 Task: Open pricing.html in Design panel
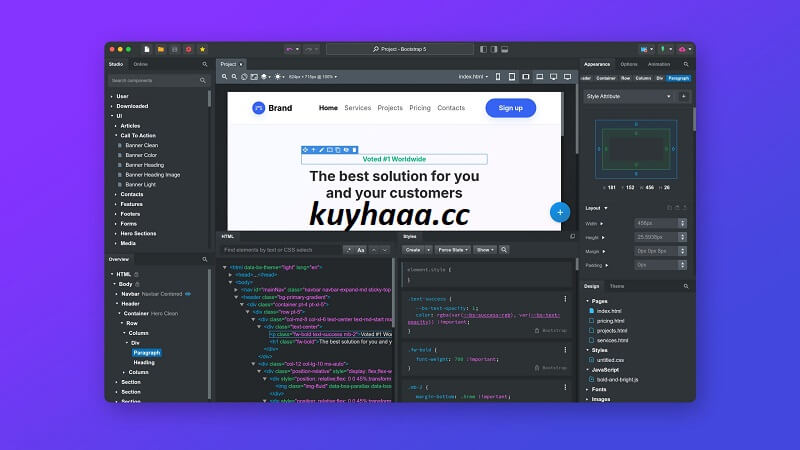click(x=610, y=321)
